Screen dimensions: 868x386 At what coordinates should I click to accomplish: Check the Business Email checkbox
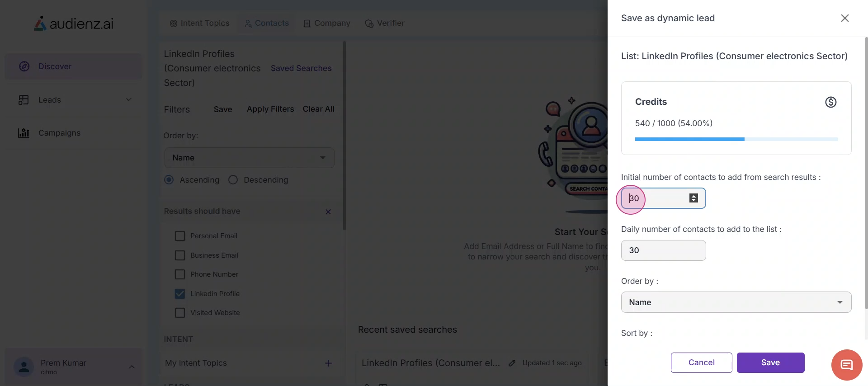[x=180, y=255]
